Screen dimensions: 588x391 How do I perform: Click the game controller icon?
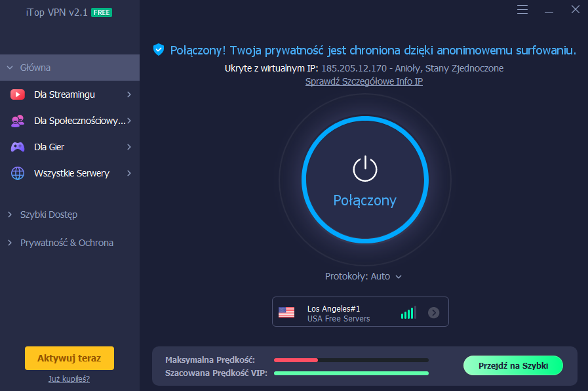(18, 147)
